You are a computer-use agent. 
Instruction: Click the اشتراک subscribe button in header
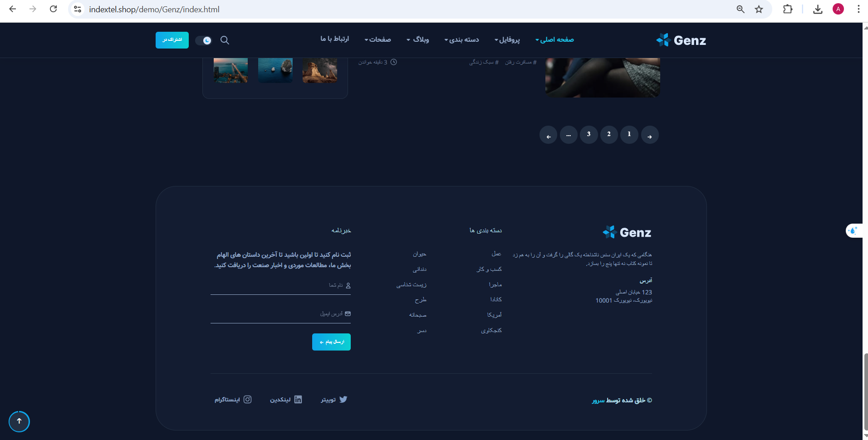tap(172, 40)
